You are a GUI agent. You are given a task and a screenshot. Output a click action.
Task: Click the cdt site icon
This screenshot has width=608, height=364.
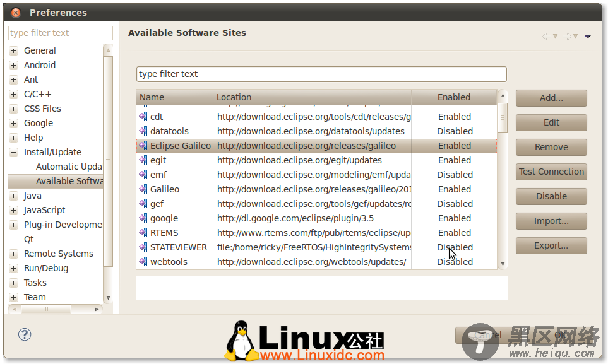(x=143, y=117)
